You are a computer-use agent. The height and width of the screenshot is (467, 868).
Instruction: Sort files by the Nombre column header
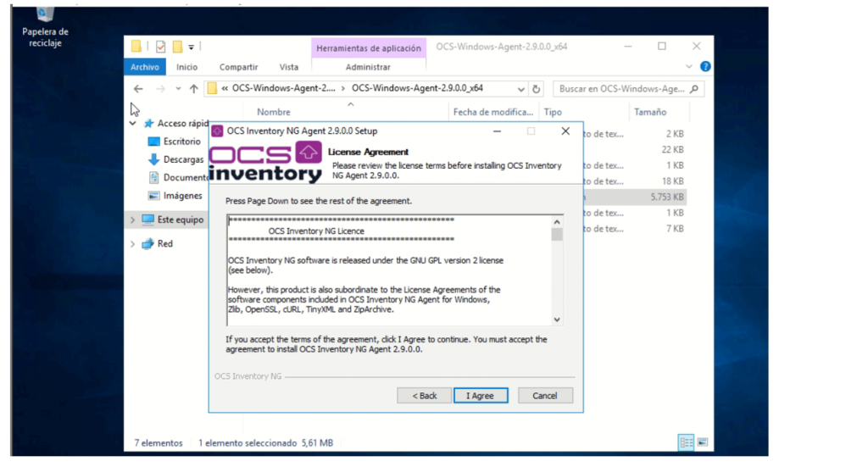click(274, 112)
